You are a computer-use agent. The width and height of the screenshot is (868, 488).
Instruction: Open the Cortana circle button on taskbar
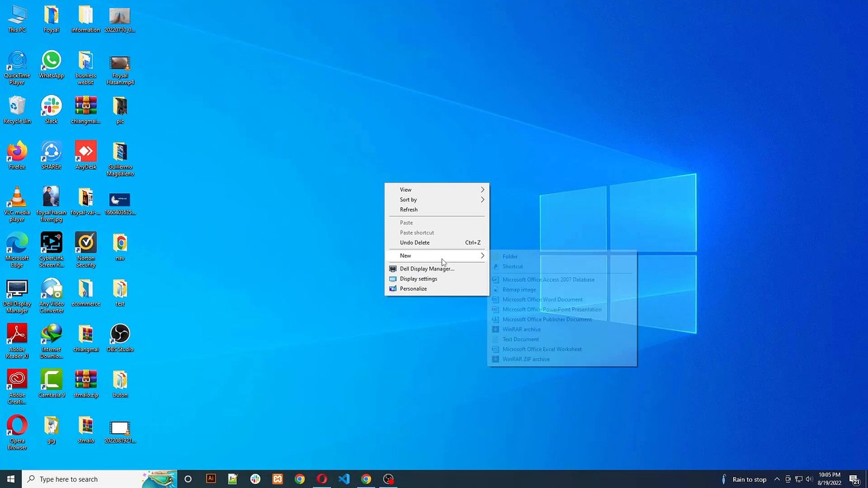188,479
